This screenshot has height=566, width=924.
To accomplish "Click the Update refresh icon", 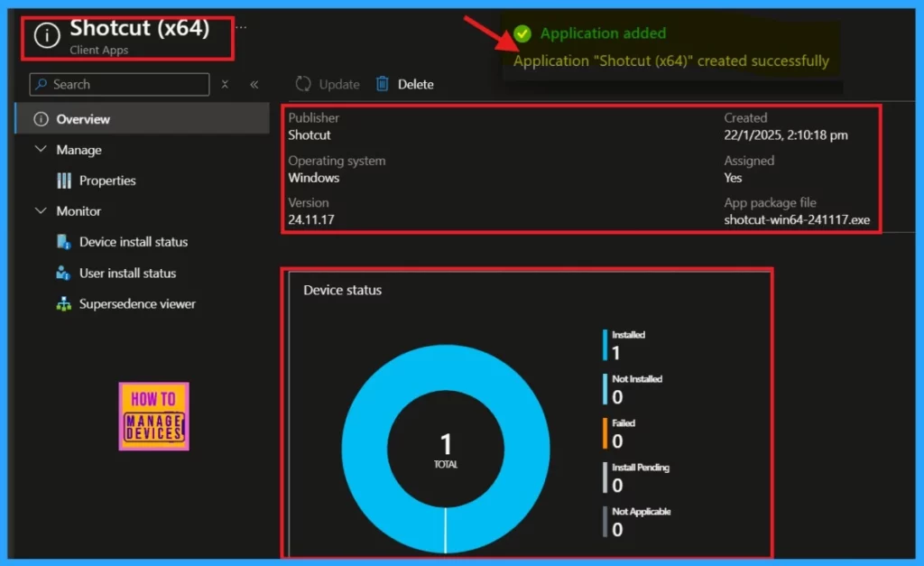I will point(303,84).
